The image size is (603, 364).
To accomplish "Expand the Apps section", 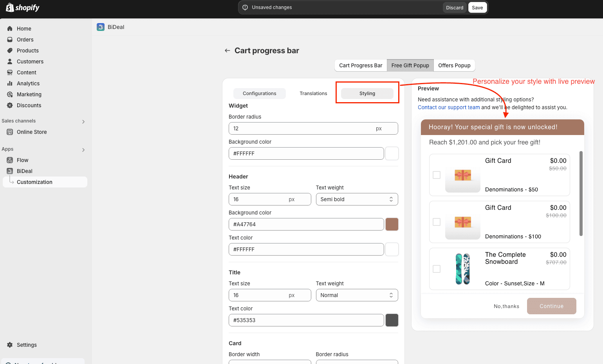I will tap(83, 150).
